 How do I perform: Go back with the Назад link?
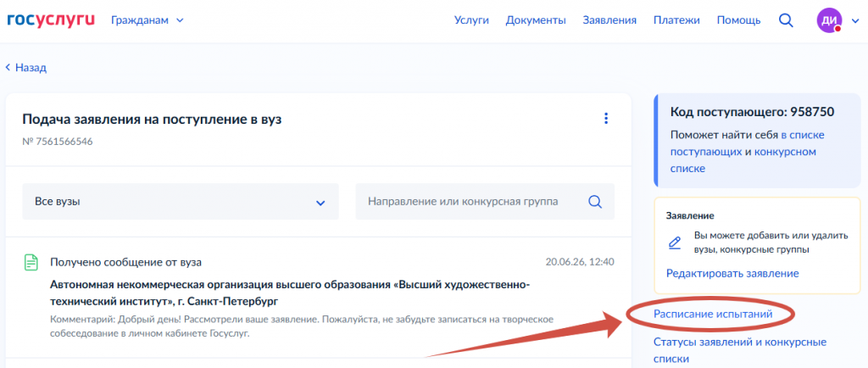[x=26, y=68]
